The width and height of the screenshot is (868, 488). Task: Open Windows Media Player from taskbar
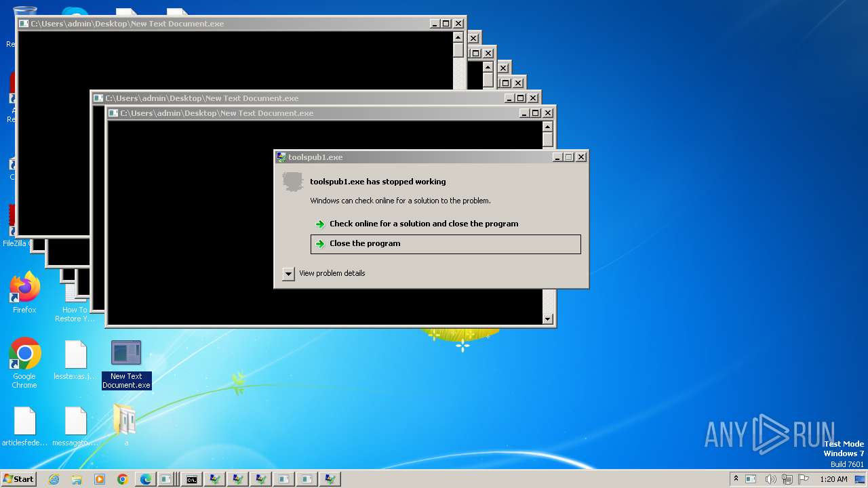pos(100,479)
